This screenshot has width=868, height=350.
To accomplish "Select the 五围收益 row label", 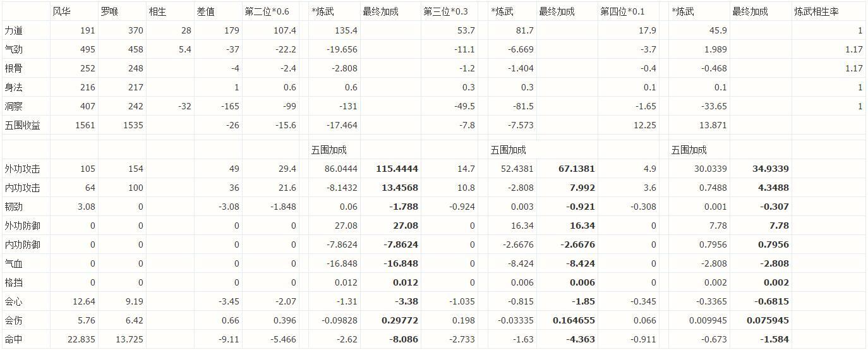I will (22, 125).
